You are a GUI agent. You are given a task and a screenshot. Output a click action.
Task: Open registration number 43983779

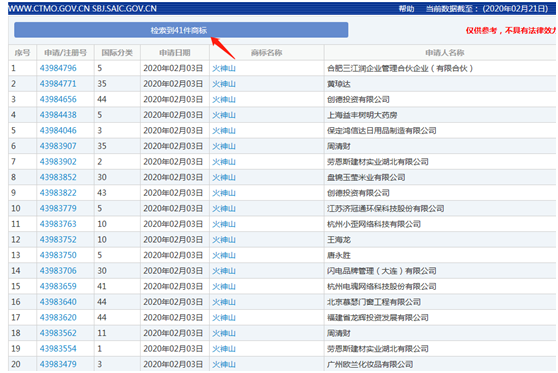point(58,208)
